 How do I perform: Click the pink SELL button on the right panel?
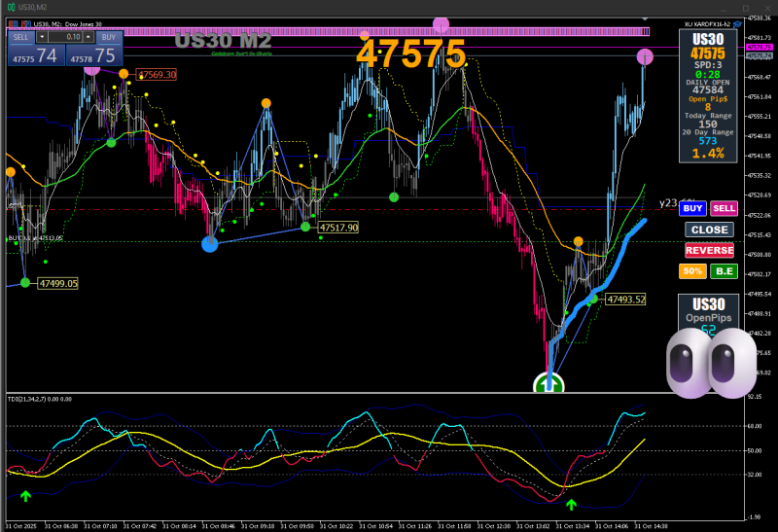(x=724, y=208)
